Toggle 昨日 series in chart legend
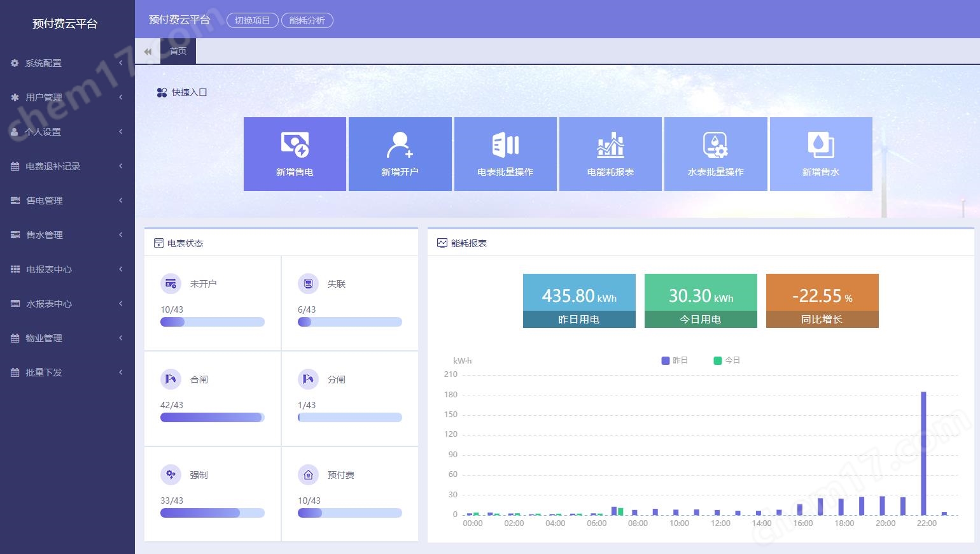980x554 pixels. coord(675,360)
